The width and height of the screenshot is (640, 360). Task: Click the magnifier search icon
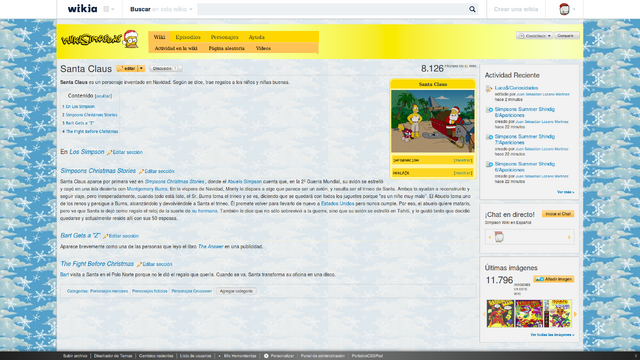(472, 9)
